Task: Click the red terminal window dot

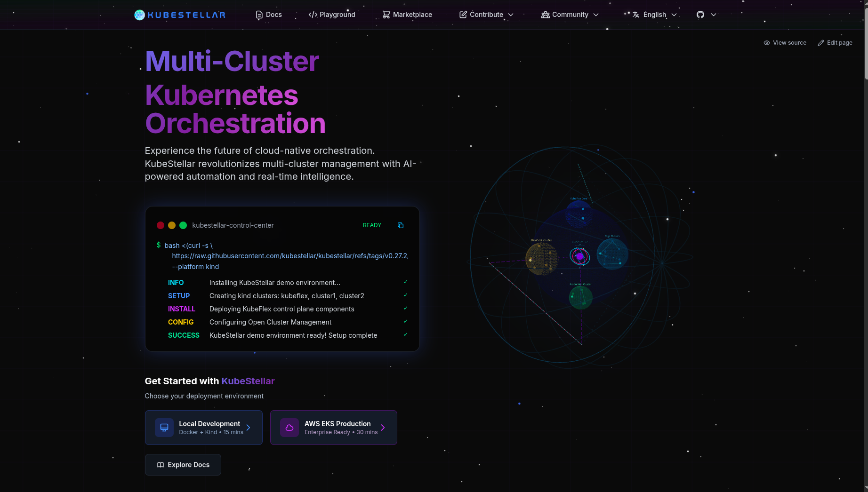Action: click(161, 226)
